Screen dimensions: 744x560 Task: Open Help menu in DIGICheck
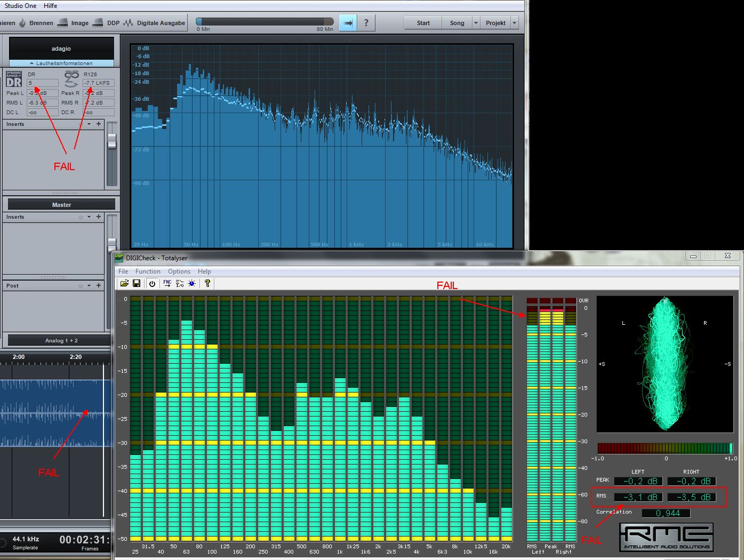tap(204, 271)
